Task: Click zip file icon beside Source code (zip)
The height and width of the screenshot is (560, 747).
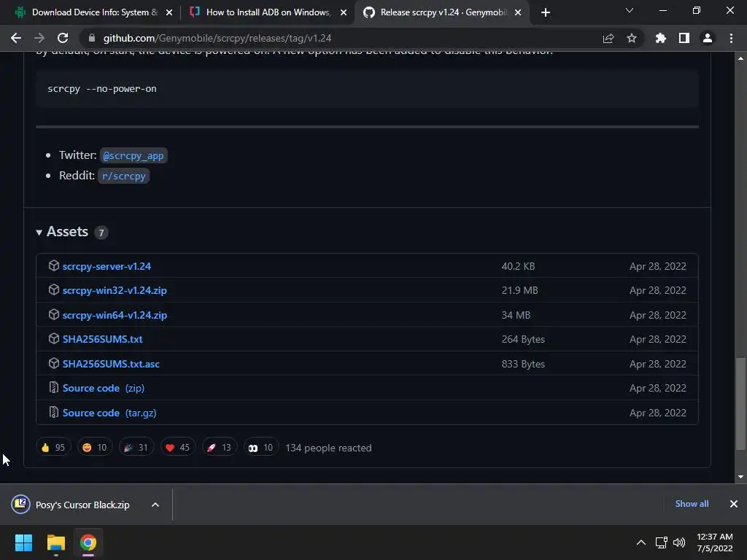Action: 54,388
